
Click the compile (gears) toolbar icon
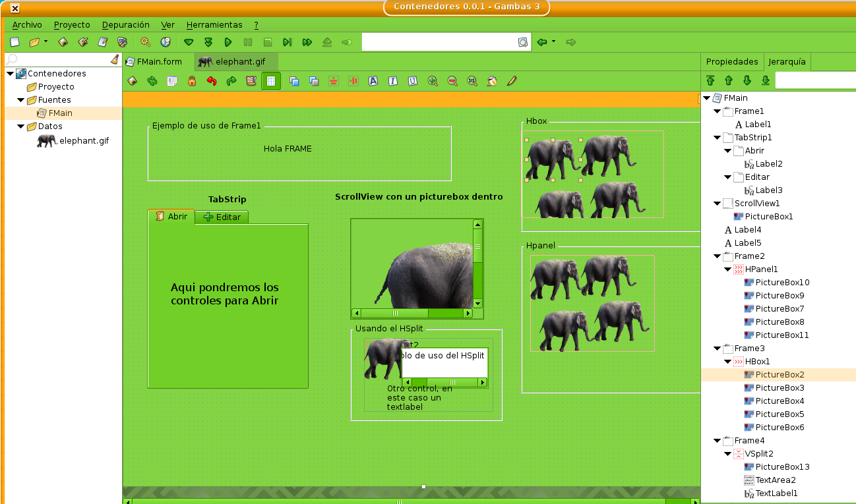(146, 42)
